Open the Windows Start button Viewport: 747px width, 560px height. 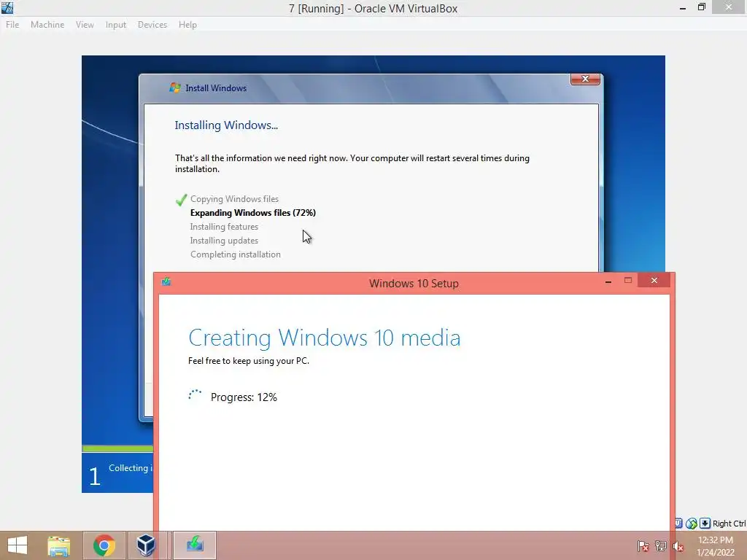point(18,545)
